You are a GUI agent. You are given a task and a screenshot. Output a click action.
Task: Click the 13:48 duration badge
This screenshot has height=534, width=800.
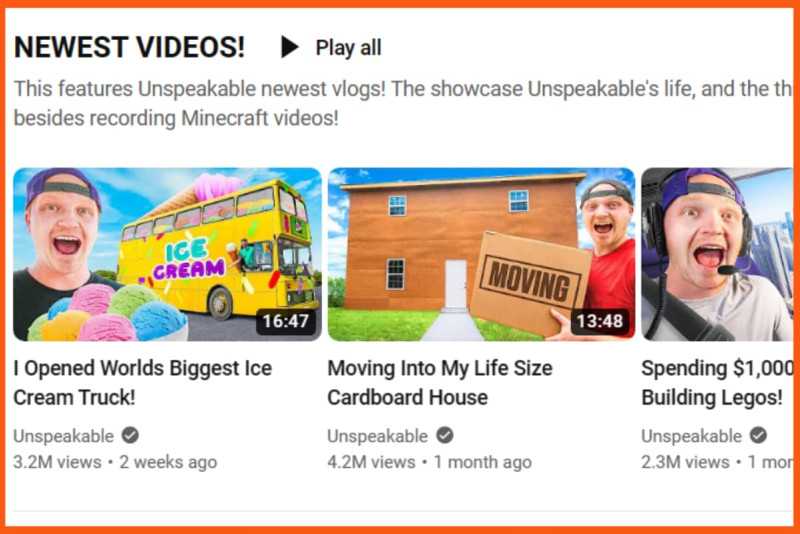click(600, 321)
